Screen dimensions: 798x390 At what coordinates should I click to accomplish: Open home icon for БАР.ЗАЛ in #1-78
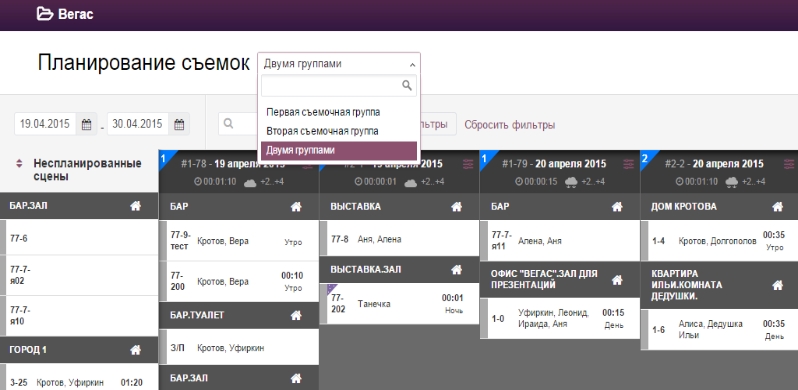pyautogui.click(x=296, y=378)
